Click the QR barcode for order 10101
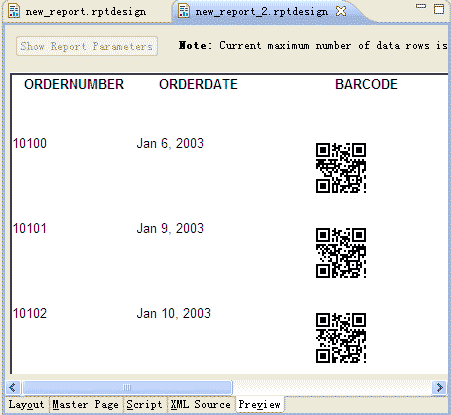This screenshot has height=415, width=451. (341, 253)
